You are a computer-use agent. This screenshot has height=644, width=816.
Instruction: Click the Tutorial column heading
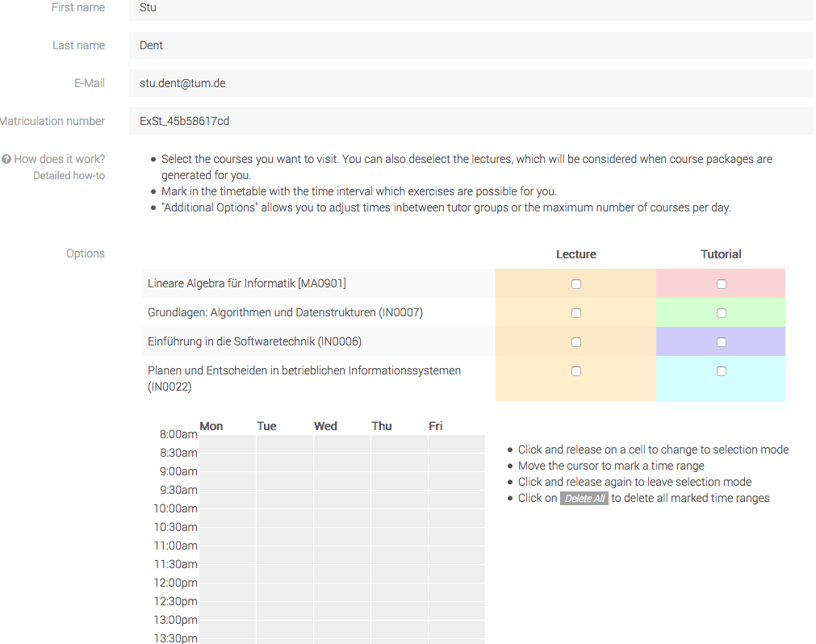click(x=721, y=254)
